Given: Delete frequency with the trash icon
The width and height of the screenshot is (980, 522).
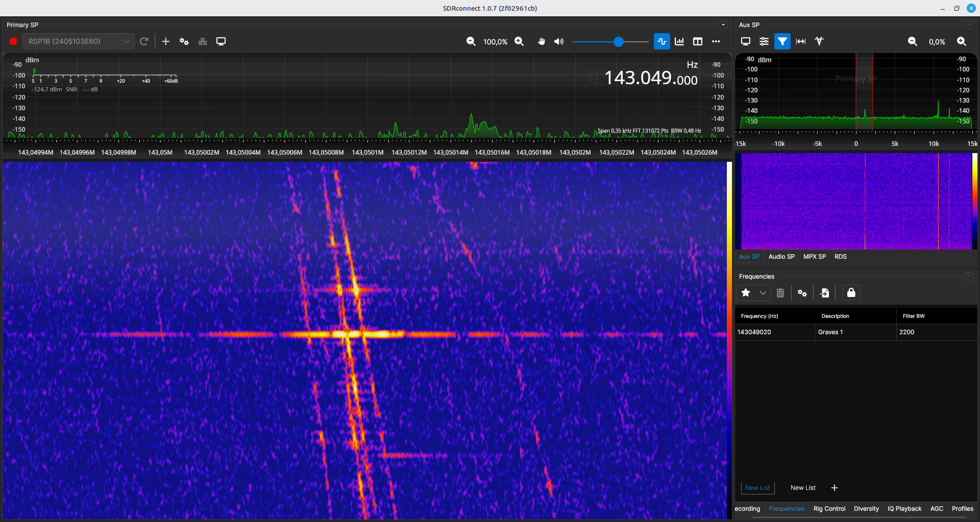Looking at the screenshot, I should pyautogui.click(x=780, y=293).
